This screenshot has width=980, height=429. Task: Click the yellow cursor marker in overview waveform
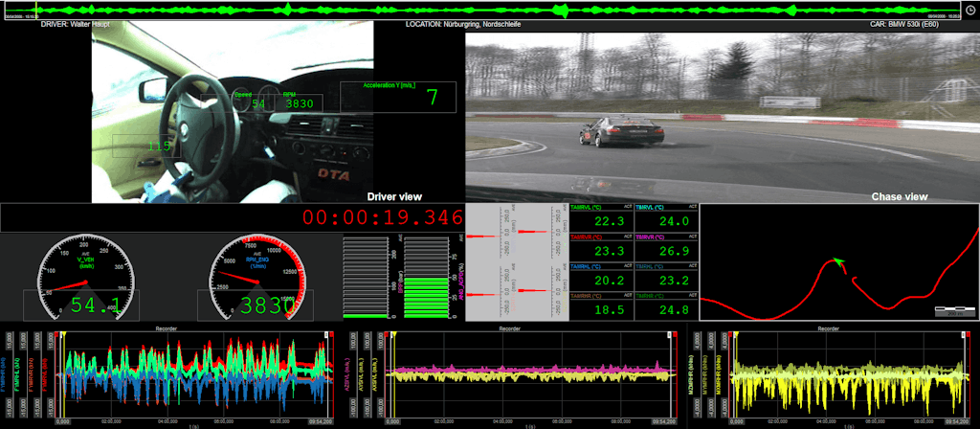tap(36, 10)
